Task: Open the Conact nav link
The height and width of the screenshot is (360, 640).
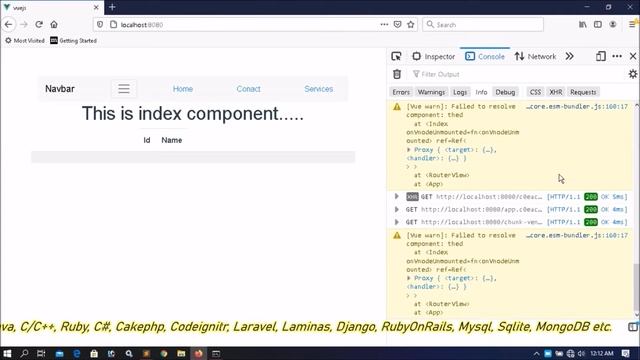Action: 248,89
